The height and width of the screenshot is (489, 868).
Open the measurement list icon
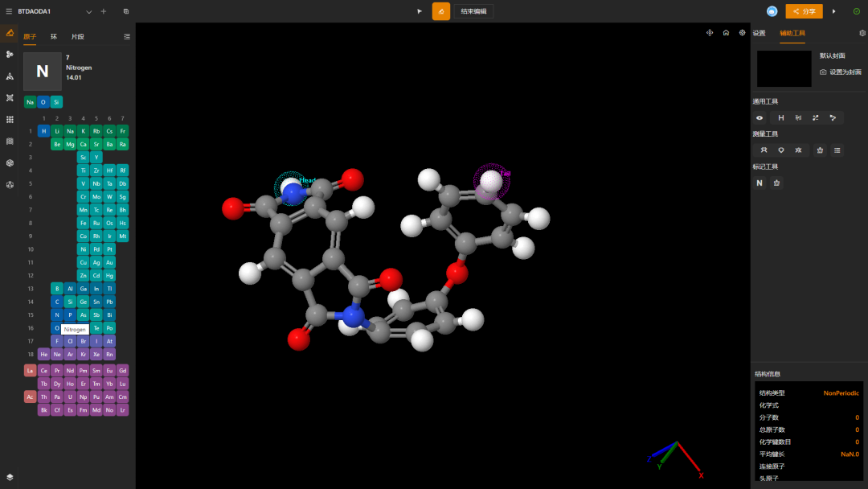(x=837, y=150)
